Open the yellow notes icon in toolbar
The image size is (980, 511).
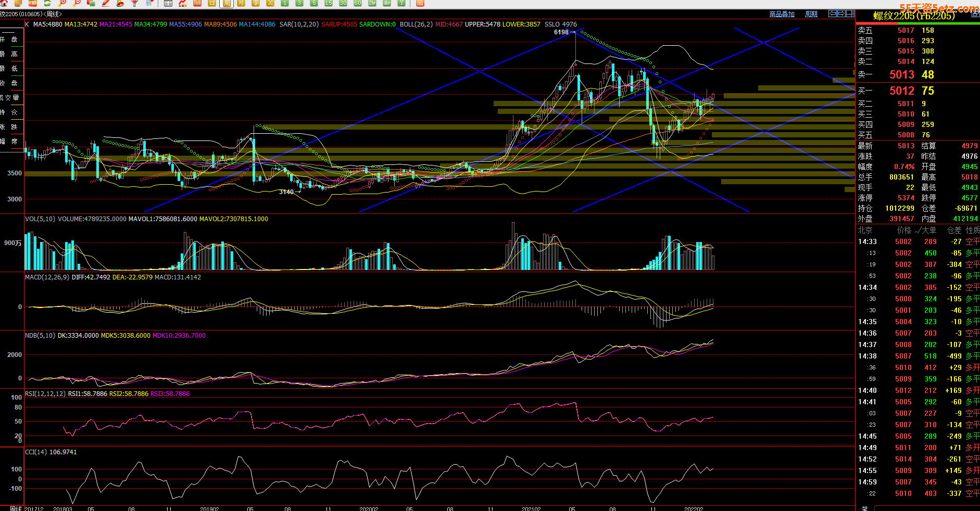coord(18,3)
